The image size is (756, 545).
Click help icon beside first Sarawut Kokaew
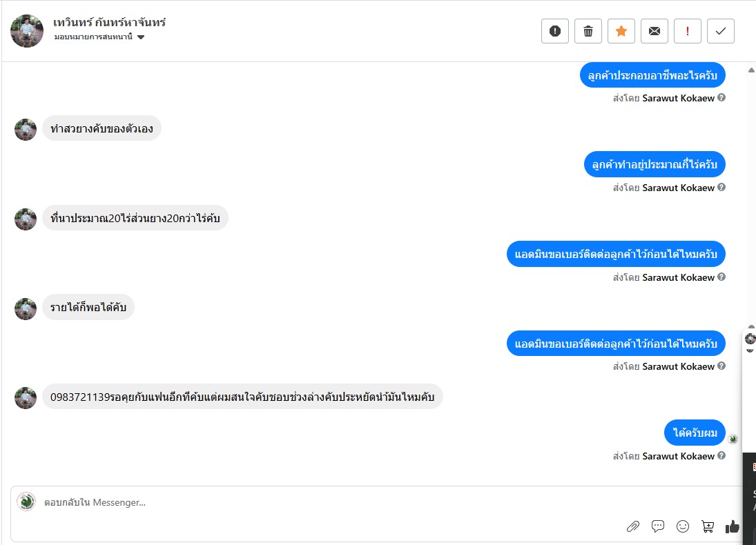click(721, 98)
